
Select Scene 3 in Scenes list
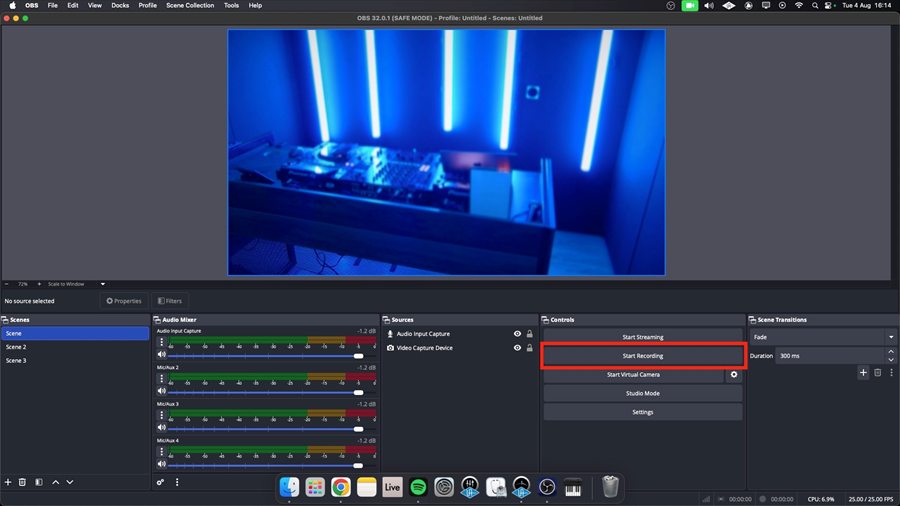[x=75, y=361]
